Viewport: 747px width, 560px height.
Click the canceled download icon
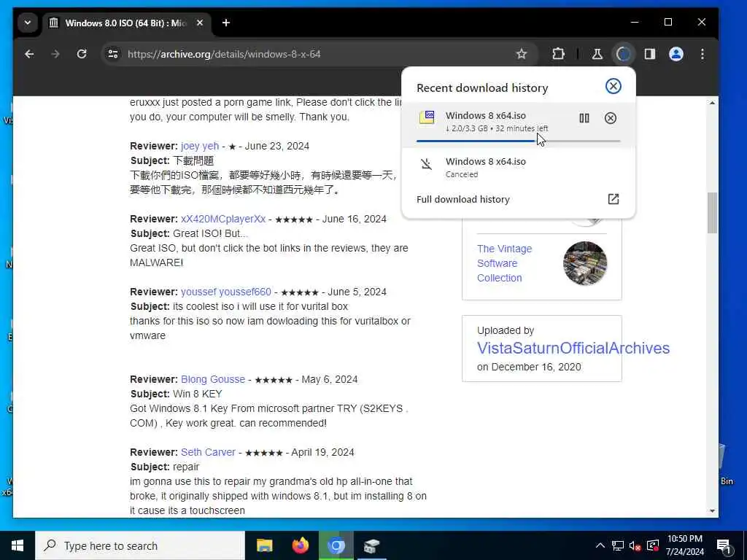[x=426, y=164]
